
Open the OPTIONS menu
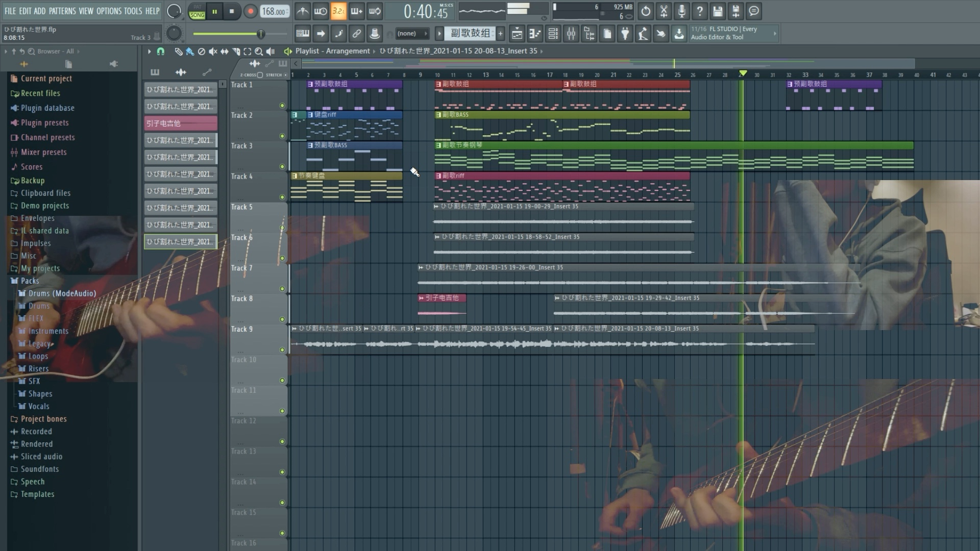click(x=109, y=11)
